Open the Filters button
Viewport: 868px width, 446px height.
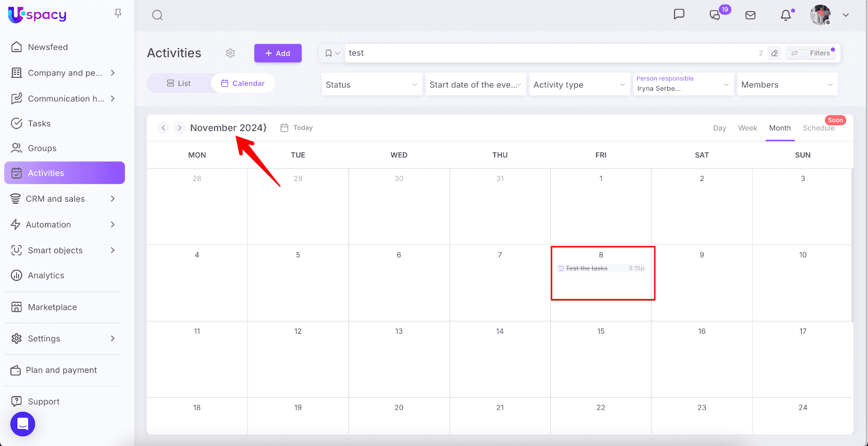click(x=812, y=53)
